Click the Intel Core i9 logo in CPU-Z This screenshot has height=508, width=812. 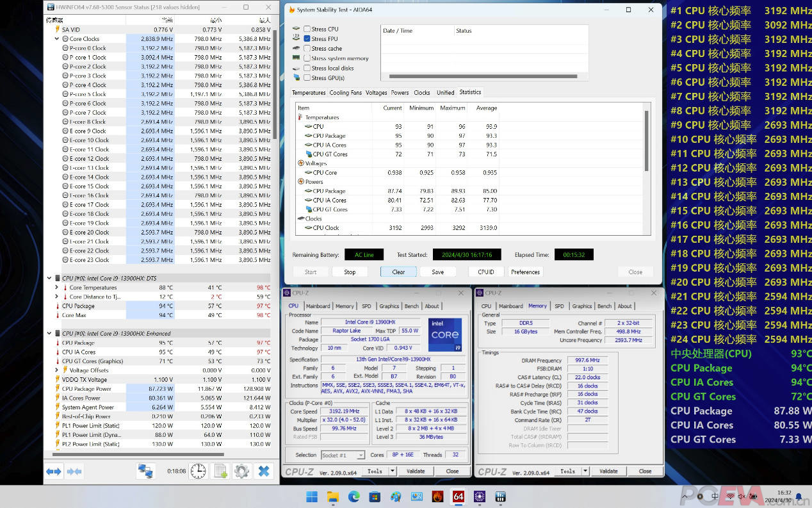click(x=444, y=335)
